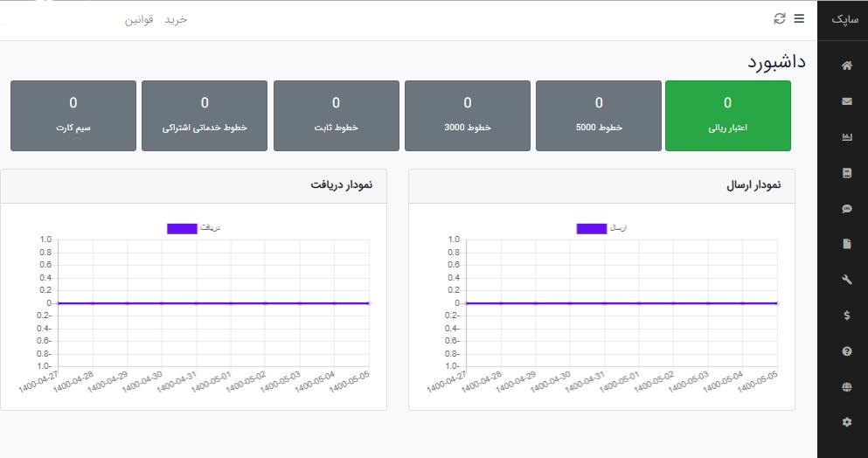Click the خطوط 5000 card
868x458 pixels.
point(599,115)
